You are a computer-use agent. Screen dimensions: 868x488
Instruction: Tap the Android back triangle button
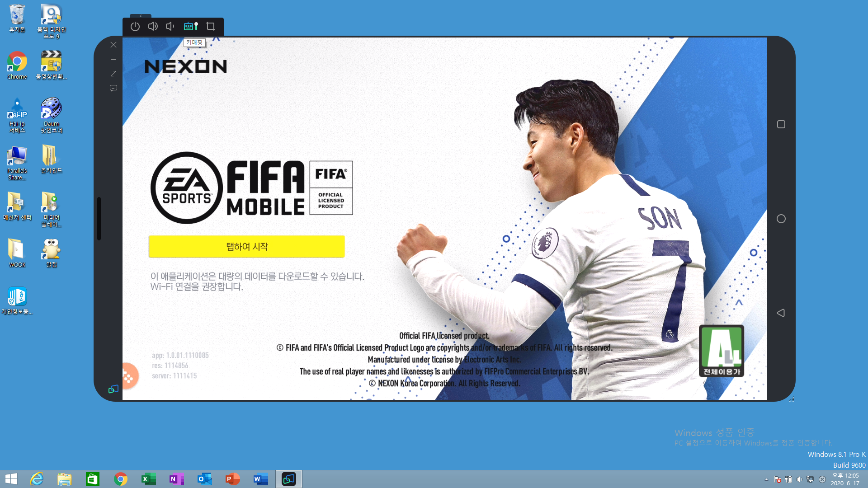click(x=781, y=313)
